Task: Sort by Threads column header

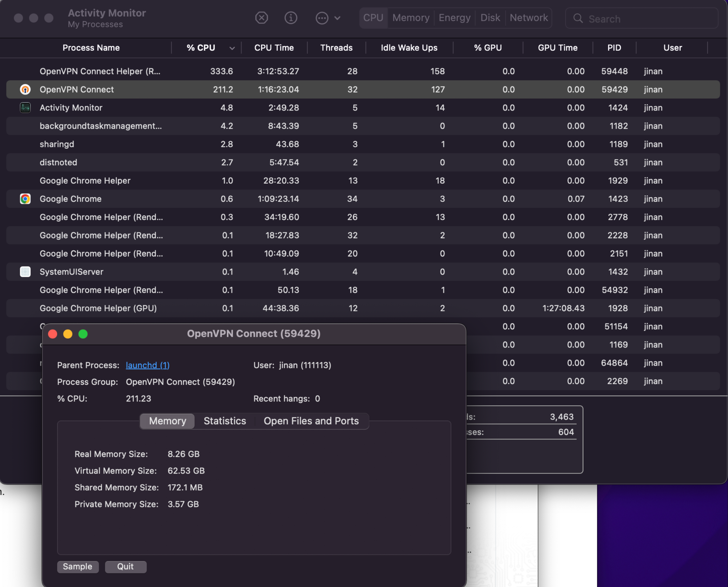Action: tap(336, 48)
